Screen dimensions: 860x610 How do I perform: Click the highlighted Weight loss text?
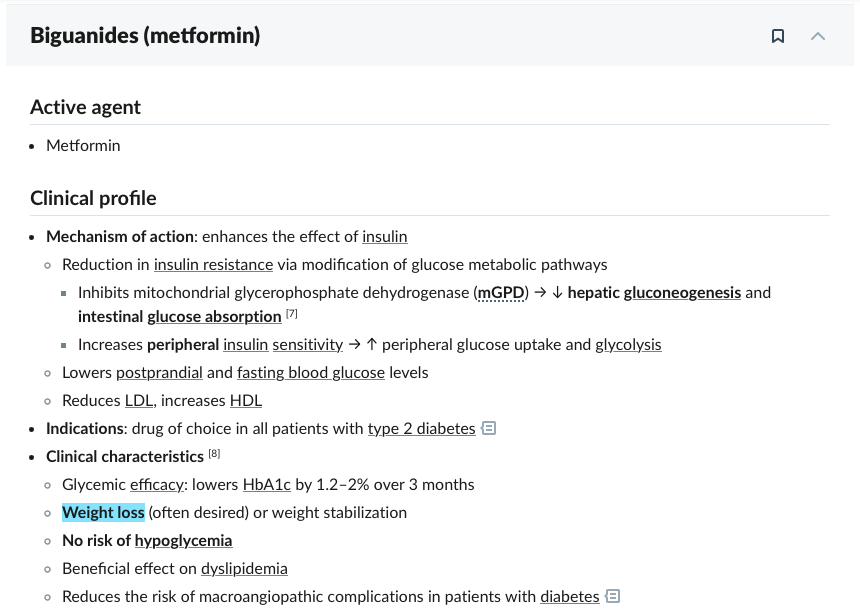point(103,513)
